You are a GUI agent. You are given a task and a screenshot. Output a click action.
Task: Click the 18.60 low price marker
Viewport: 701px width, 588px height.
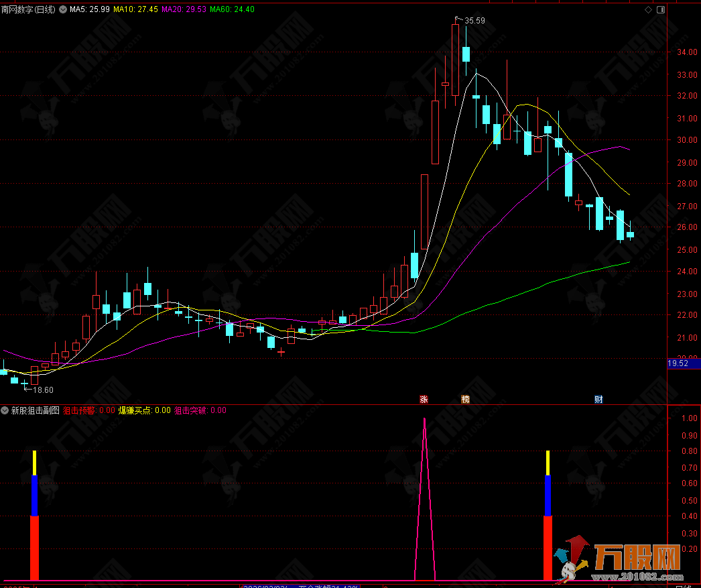[42, 390]
